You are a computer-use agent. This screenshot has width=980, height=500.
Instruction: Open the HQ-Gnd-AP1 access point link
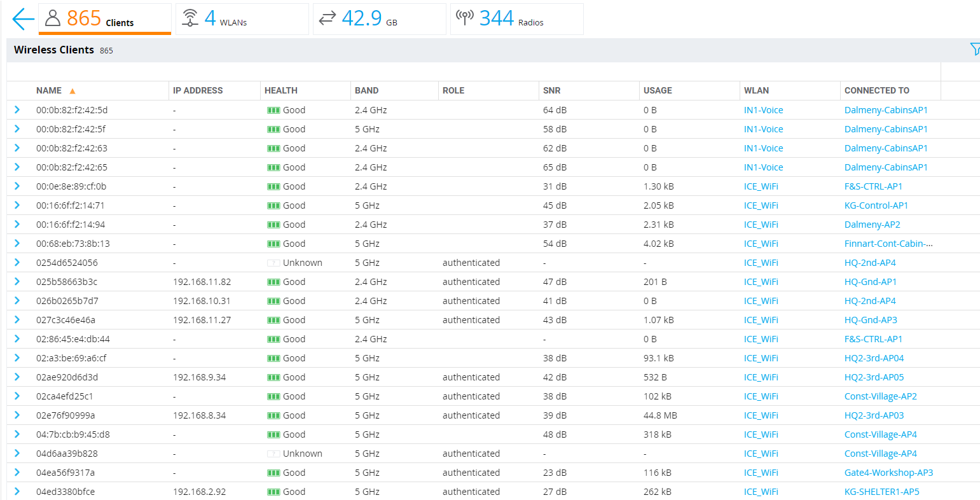pyautogui.click(x=871, y=282)
